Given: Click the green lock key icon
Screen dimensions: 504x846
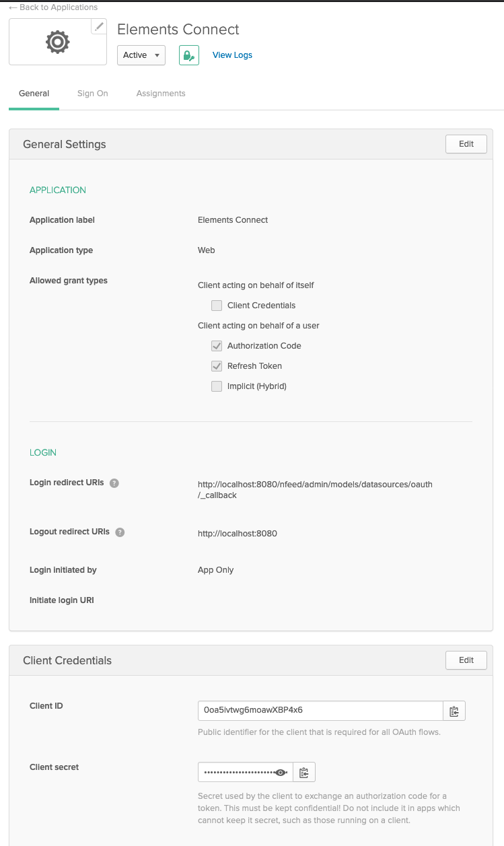Looking at the screenshot, I should click(189, 55).
